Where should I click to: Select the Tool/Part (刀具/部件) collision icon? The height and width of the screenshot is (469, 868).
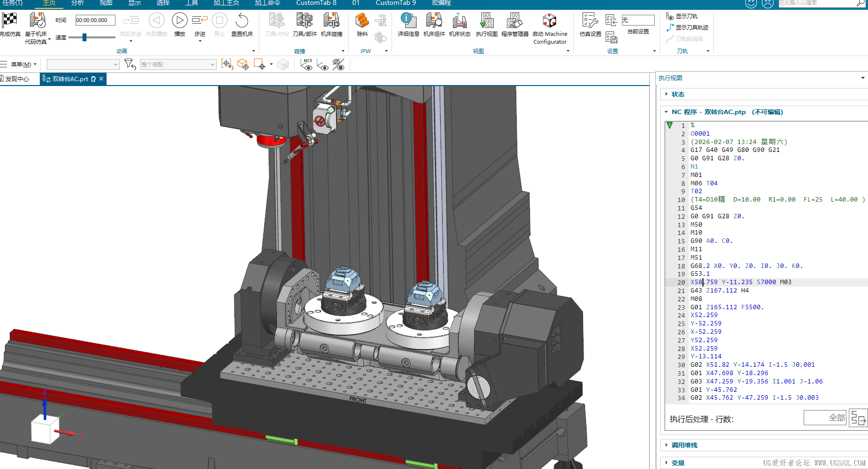304,21
